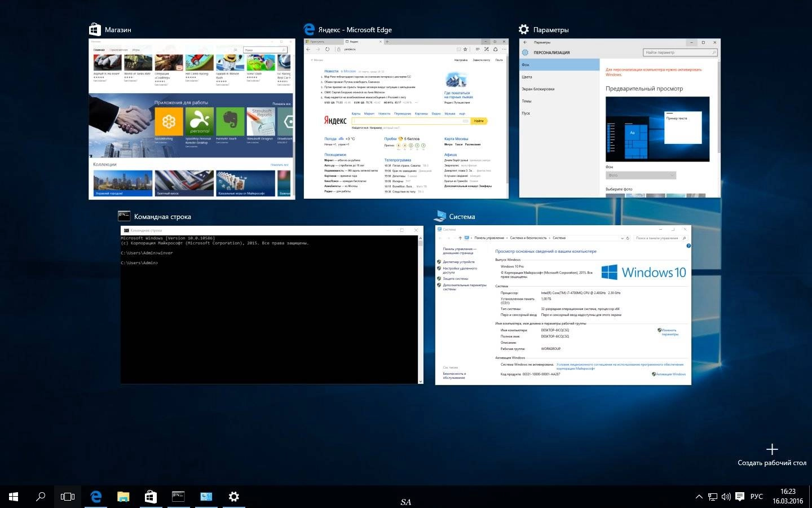
Task: Create a new desktop with the plus button
Action: click(772, 449)
